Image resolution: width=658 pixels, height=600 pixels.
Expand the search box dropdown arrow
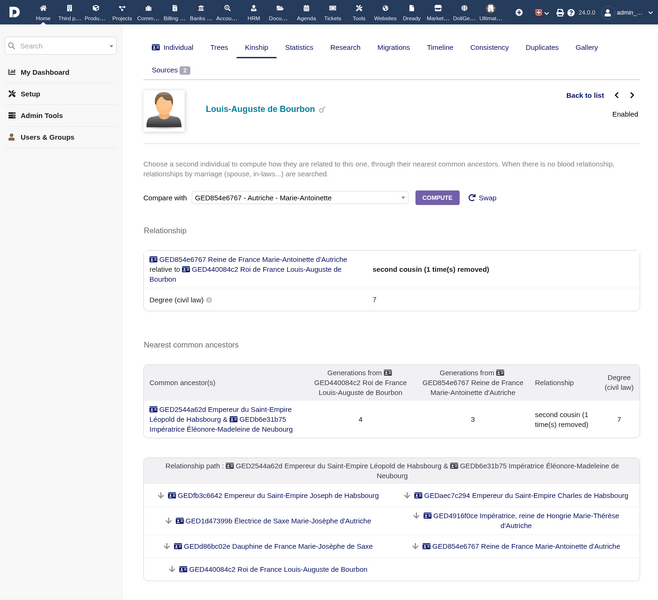(x=111, y=46)
